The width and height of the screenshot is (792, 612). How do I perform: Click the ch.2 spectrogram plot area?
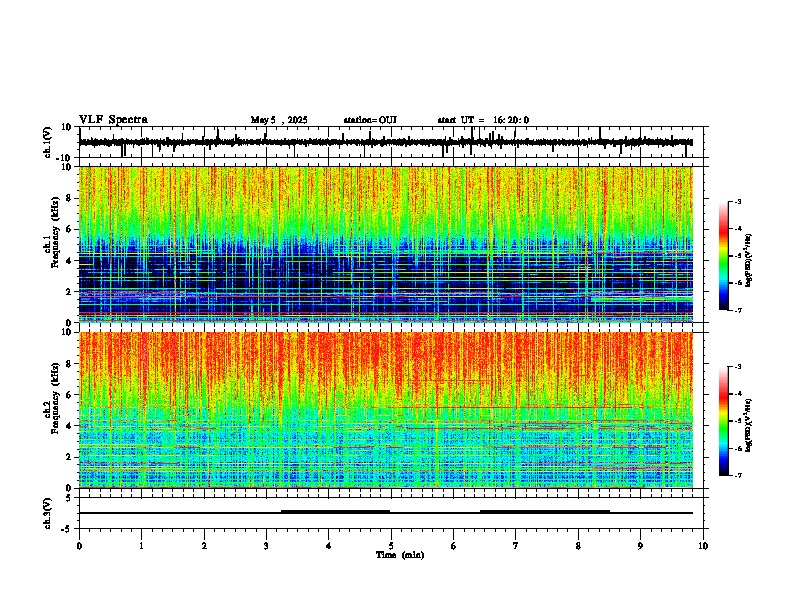pyautogui.click(x=386, y=410)
